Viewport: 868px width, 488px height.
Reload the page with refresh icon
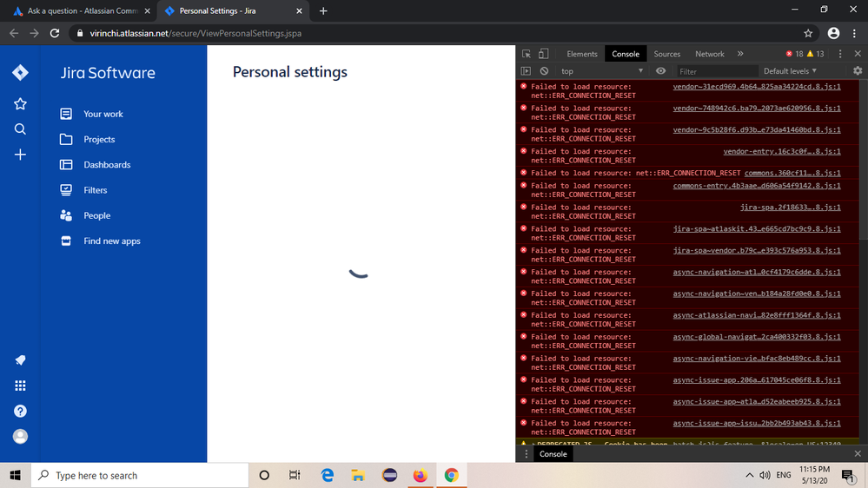[x=55, y=33]
